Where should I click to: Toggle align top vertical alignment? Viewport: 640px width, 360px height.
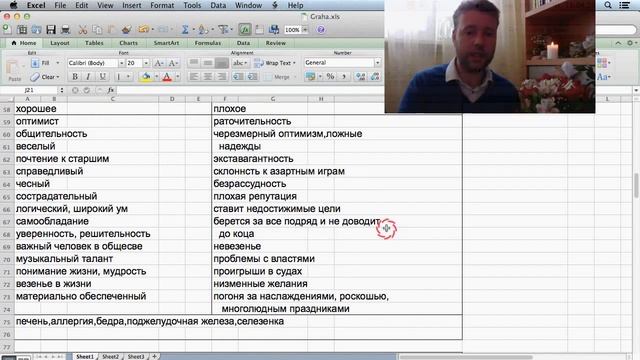point(193,63)
